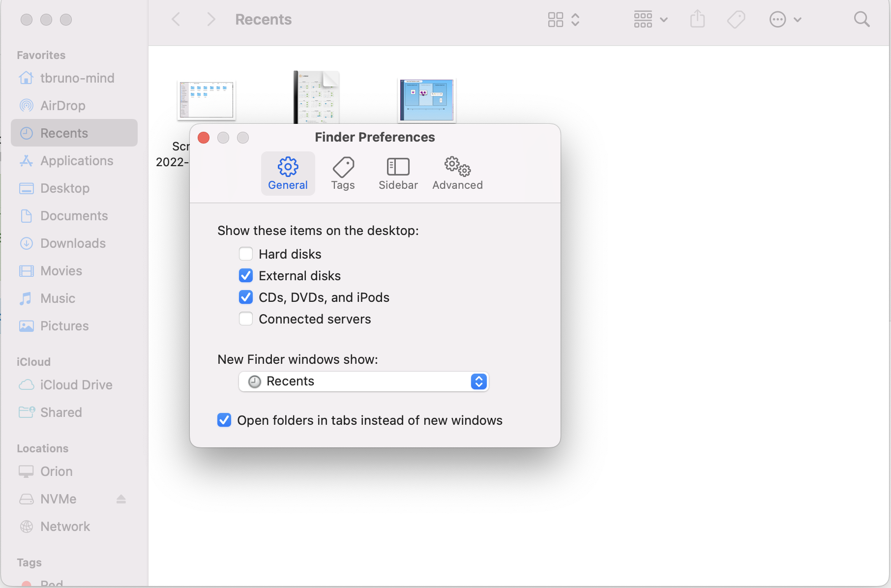This screenshot has height=588, width=891.
Task: Click the iCloud section header
Action: pos(34,362)
